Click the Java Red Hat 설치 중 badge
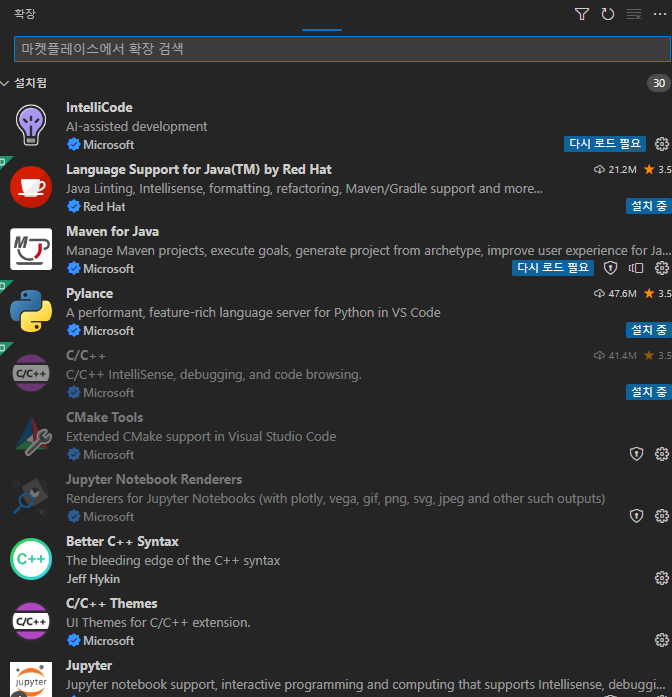The height and width of the screenshot is (697, 672). point(648,206)
